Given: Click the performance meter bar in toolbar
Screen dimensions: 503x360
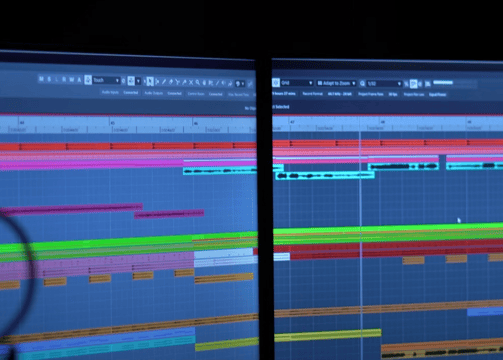Looking at the screenshot, I should point(443,82).
